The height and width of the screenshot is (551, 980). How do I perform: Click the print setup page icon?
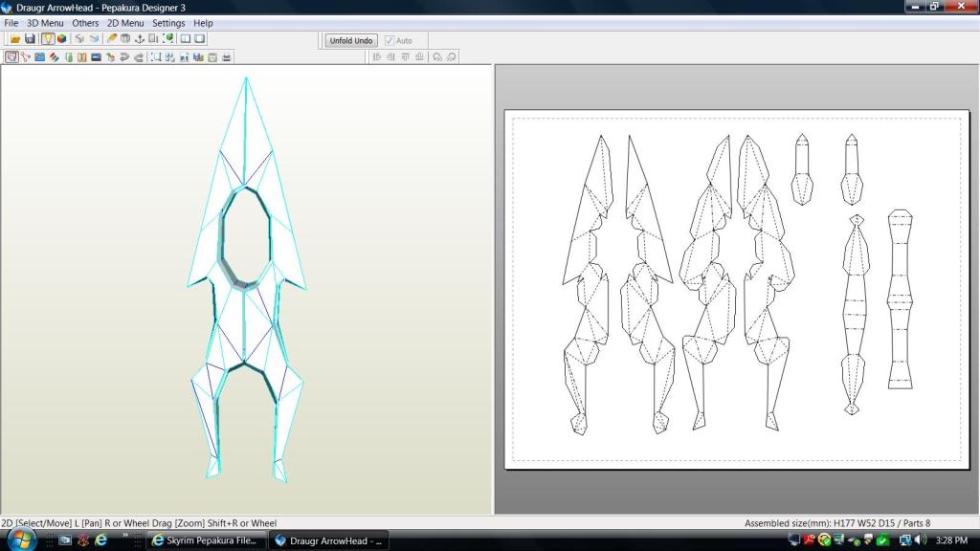click(x=212, y=56)
